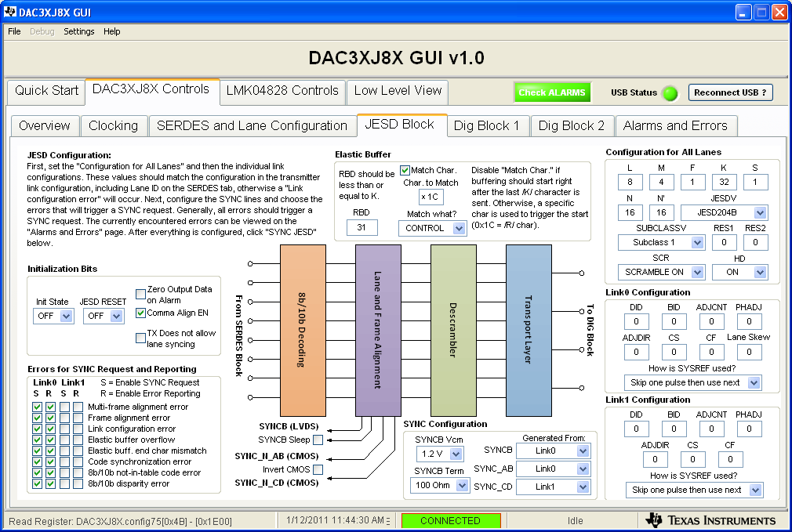Toggle Link0 S for 8b/10b disparity error
792x532 pixels.
(x=37, y=483)
